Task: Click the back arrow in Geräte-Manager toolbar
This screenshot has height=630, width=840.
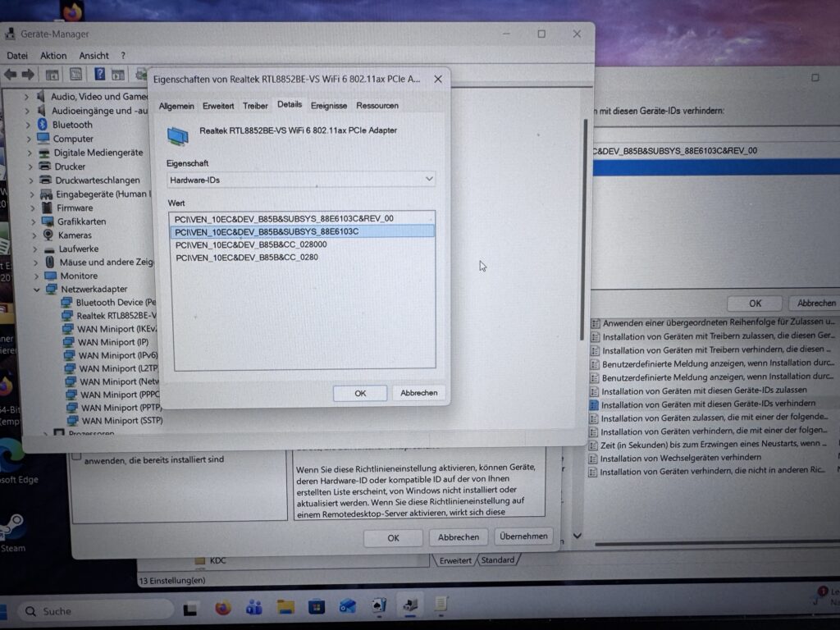Action: 11,75
